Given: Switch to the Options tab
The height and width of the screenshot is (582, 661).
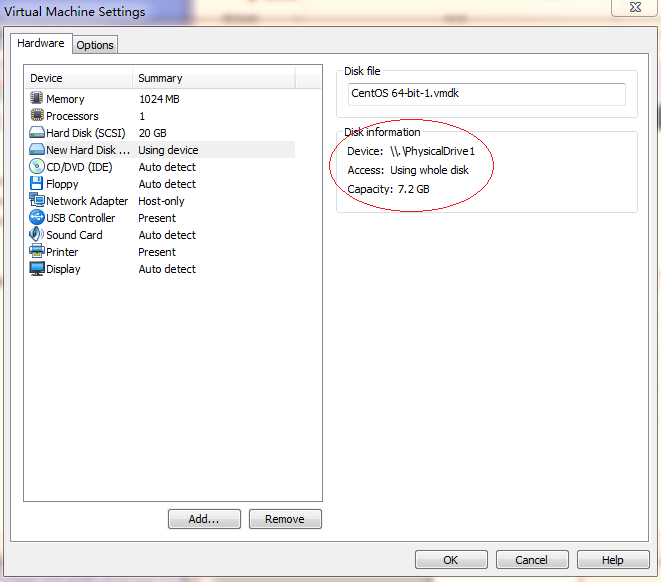Looking at the screenshot, I should pyautogui.click(x=95, y=45).
